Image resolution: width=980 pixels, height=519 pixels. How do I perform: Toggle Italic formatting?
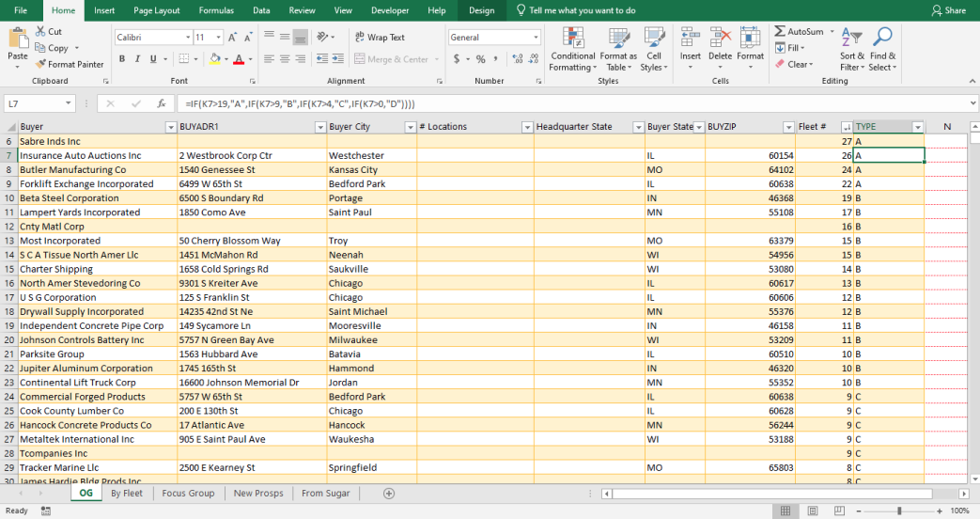137,59
